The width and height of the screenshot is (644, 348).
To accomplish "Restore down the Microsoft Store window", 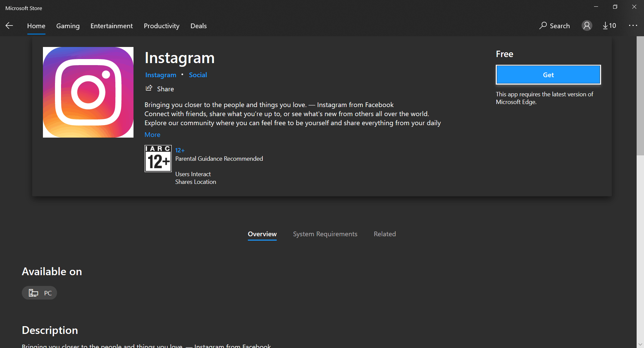I will 615,7.
